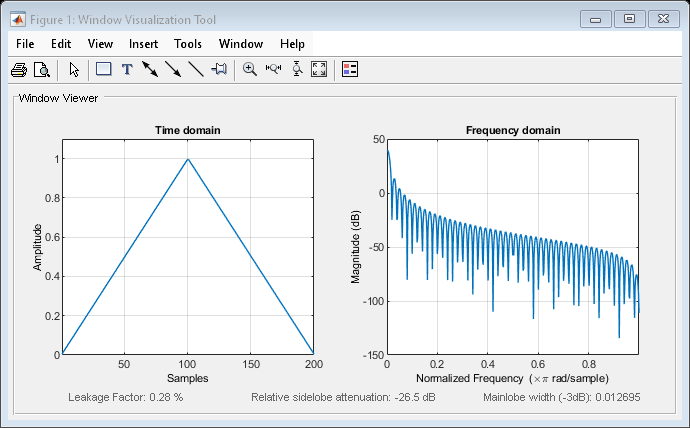
Task: Click the Print figure icon
Action: click(x=18, y=70)
